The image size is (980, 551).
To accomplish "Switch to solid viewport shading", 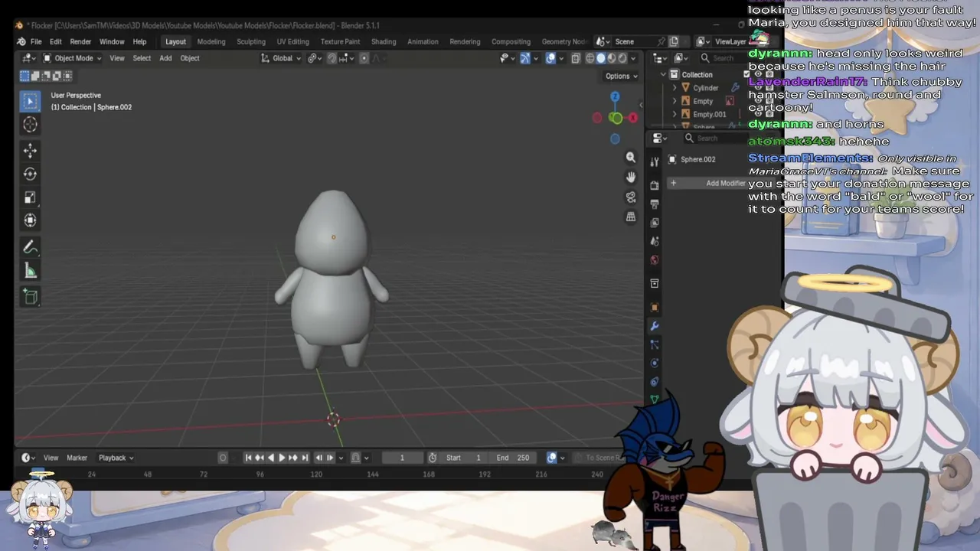I will click(601, 58).
